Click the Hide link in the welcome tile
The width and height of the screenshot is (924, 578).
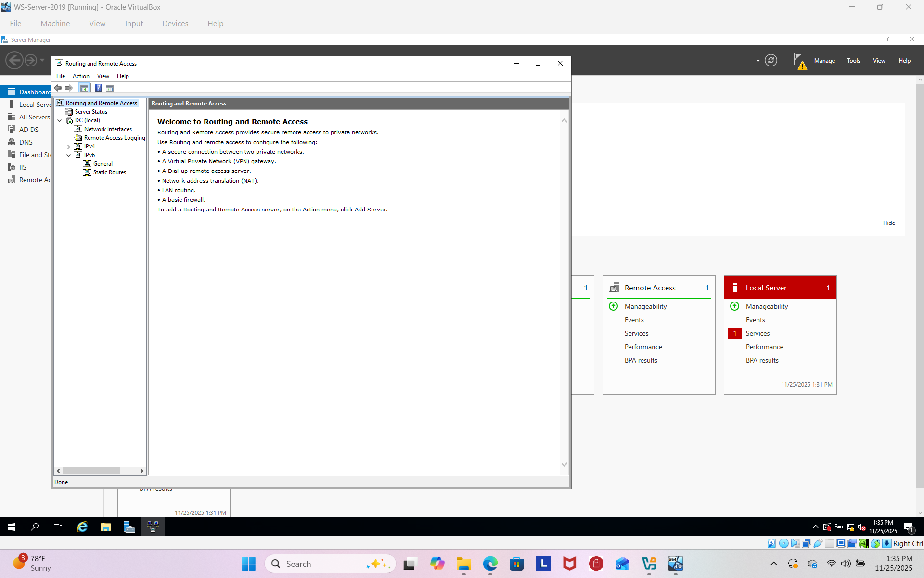click(x=888, y=223)
